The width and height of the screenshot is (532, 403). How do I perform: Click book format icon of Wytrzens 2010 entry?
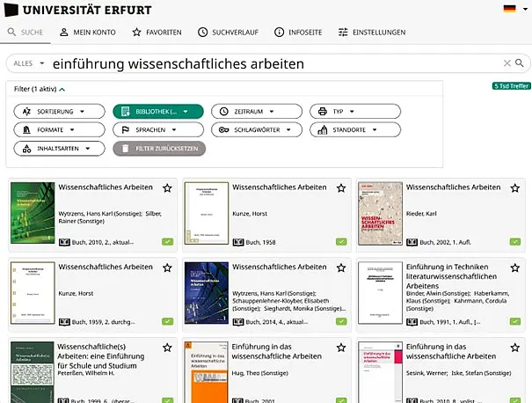pyautogui.click(x=64, y=241)
